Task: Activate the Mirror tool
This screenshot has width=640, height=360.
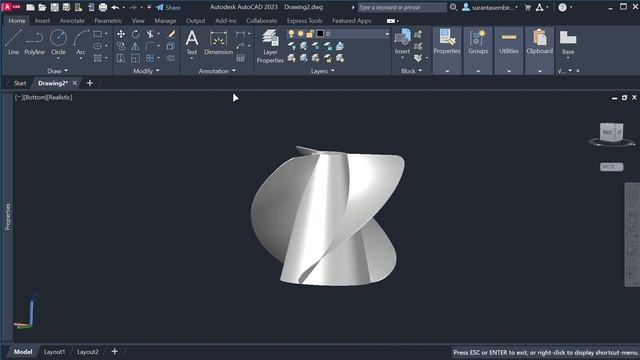Action: click(136, 46)
